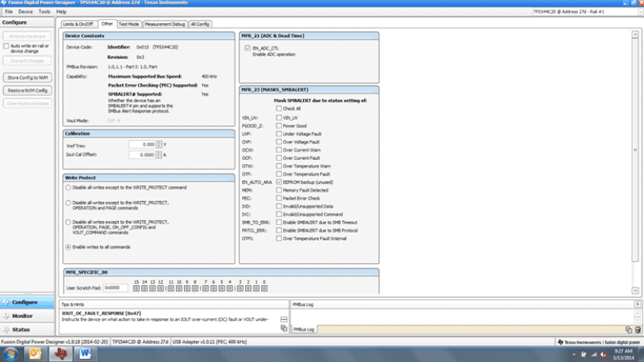Screen dimensions: 644x362
Task: Tick the Check All checkbox
Action: 279,109
